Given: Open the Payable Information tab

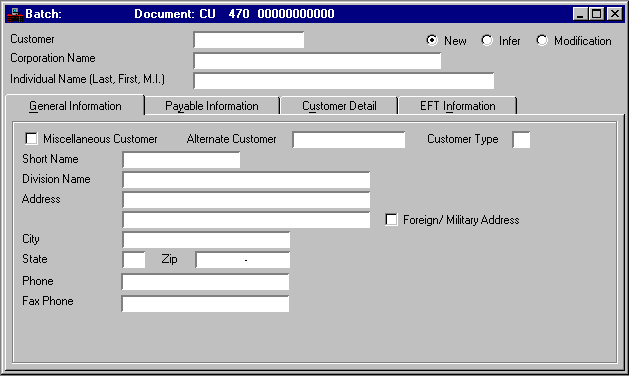Looking at the screenshot, I should [x=212, y=106].
